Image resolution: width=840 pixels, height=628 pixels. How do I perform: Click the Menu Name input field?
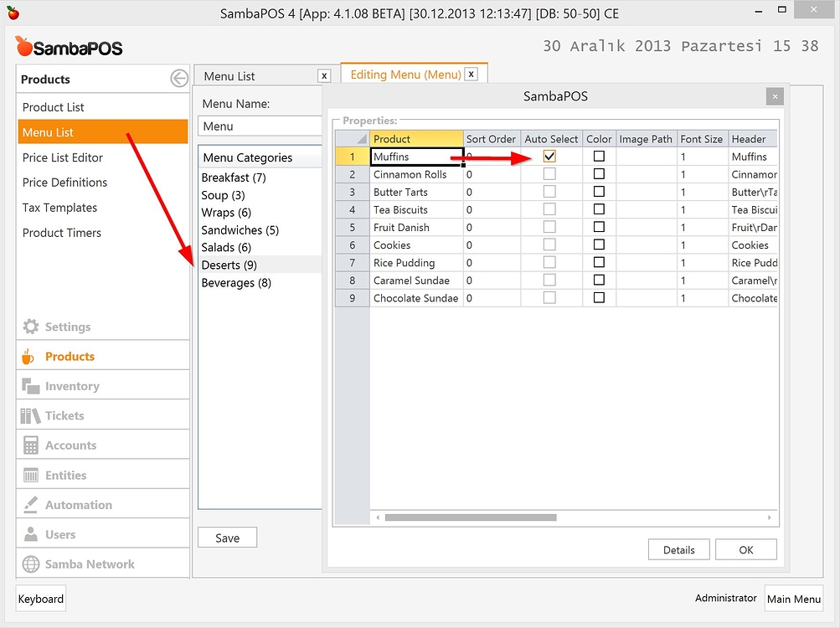tap(260, 126)
